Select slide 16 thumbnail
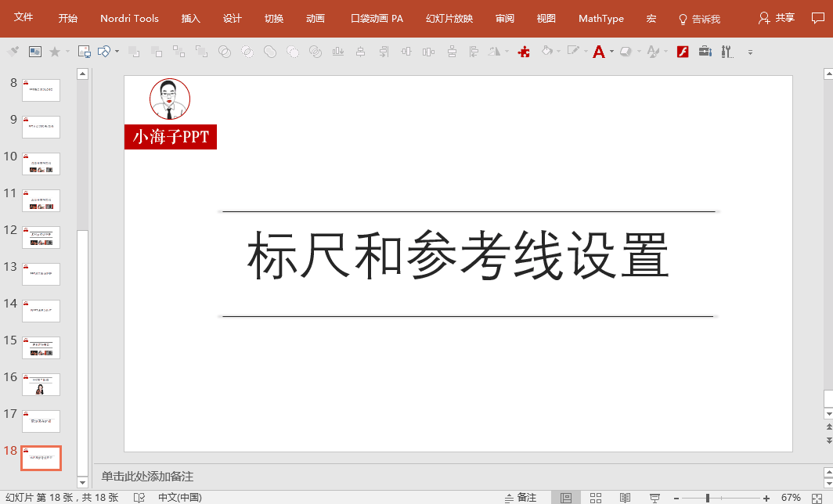The image size is (833, 504). pos(41,384)
